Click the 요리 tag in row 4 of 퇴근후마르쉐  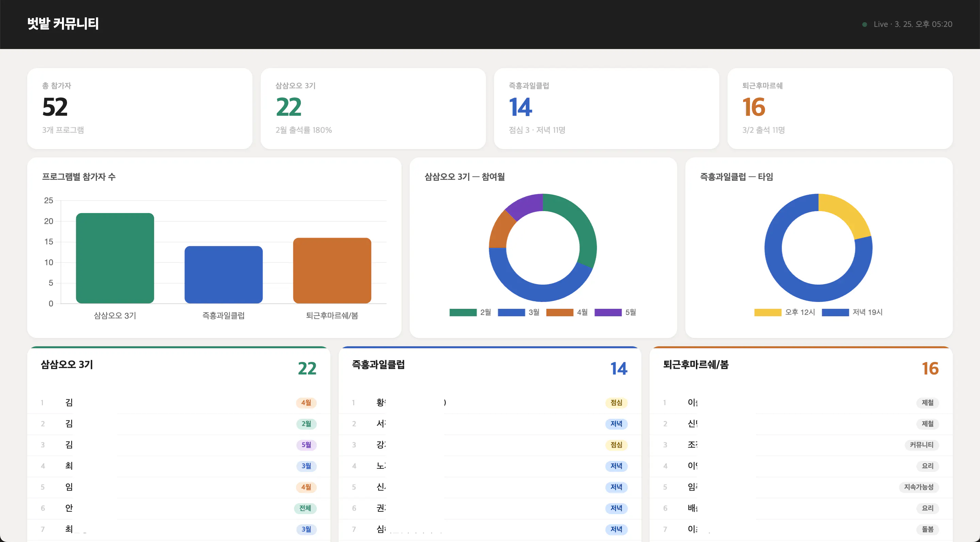pyautogui.click(x=928, y=466)
